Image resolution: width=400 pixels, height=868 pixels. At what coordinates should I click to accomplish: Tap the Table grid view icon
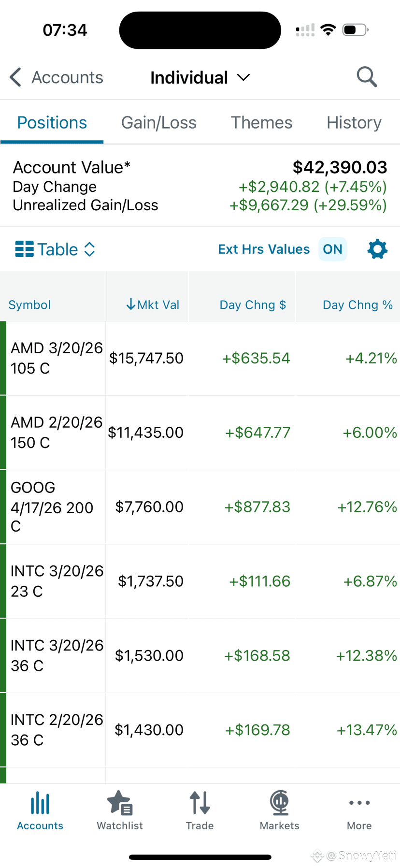click(25, 249)
